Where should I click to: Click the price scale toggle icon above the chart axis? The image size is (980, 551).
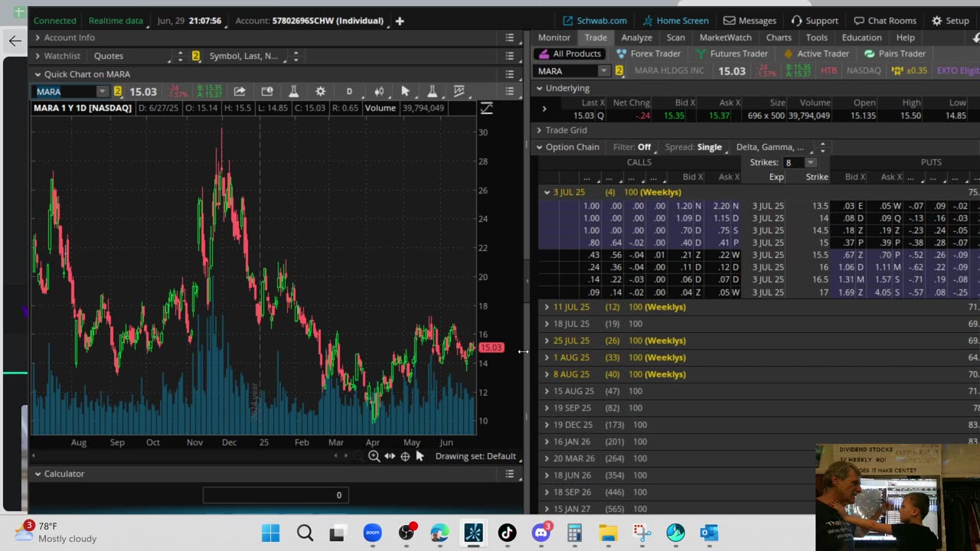[486, 109]
